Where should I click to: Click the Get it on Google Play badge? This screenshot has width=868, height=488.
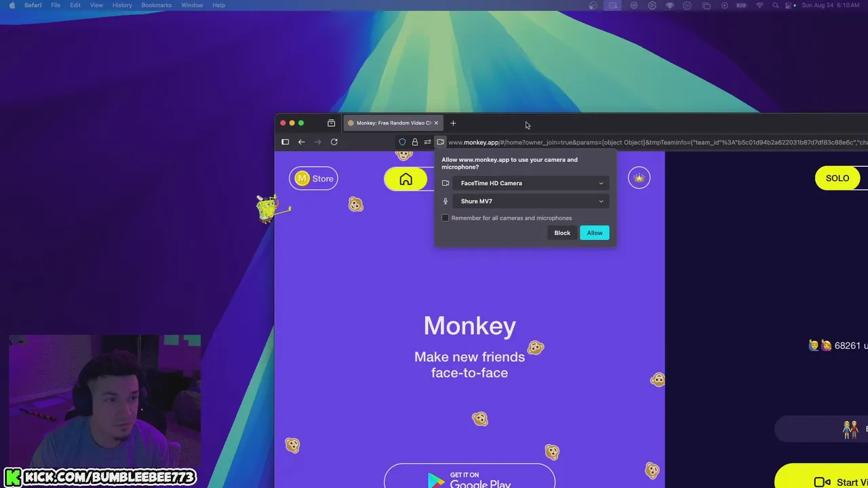tap(469, 477)
